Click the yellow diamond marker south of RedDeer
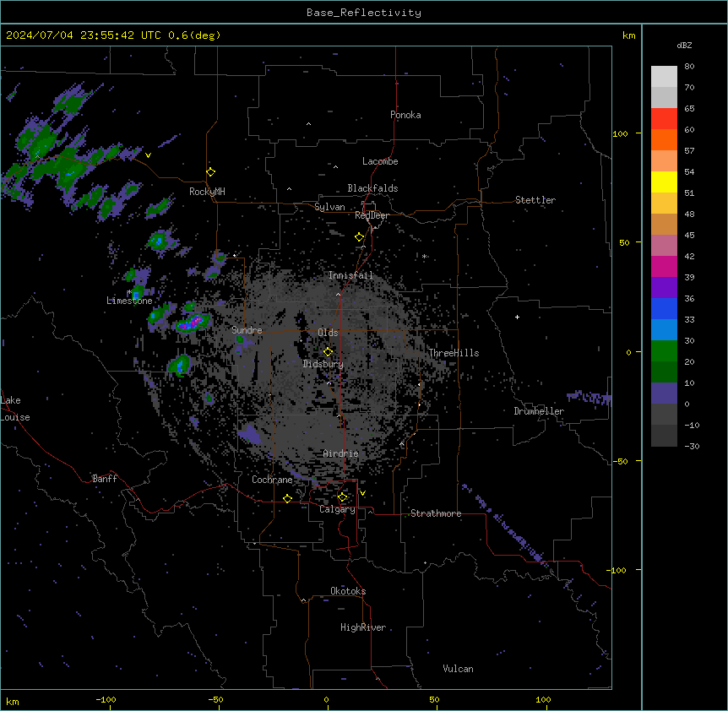The width and height of the screenshot is (728, 711). 360,237
